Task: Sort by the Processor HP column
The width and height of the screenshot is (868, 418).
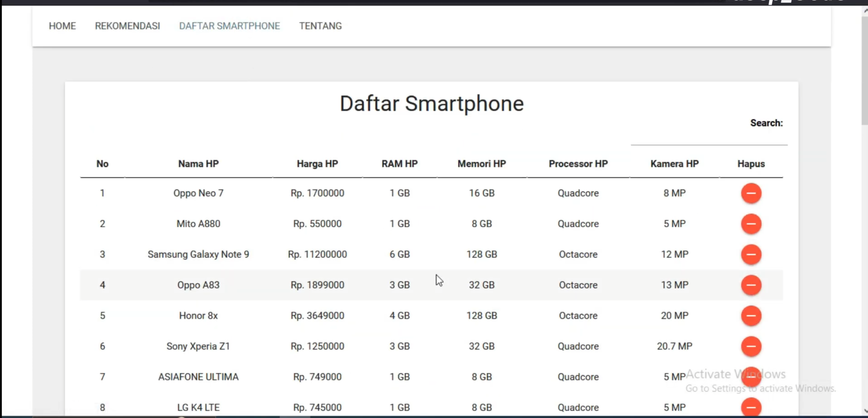Action: pyautogui.click(x=578, y=164)
